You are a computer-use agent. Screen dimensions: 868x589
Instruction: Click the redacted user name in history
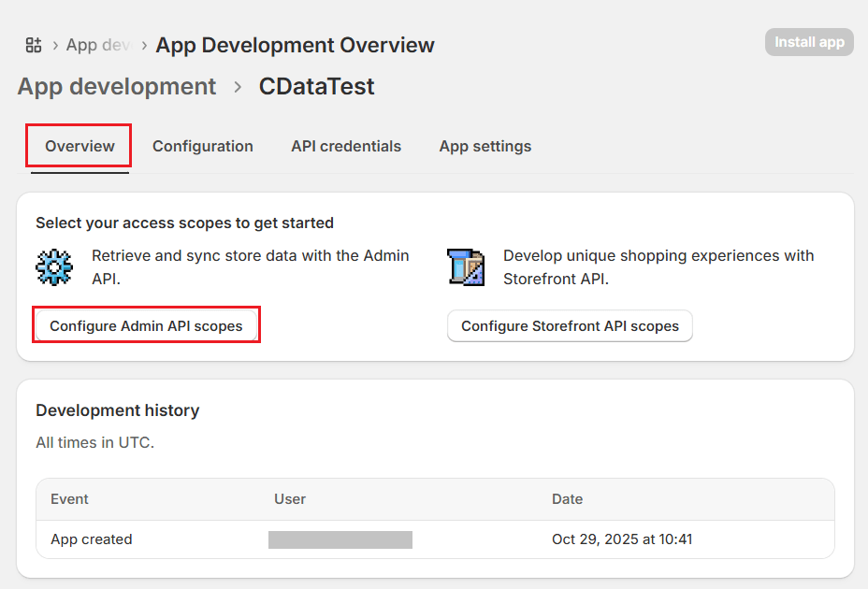pos(340,539)
